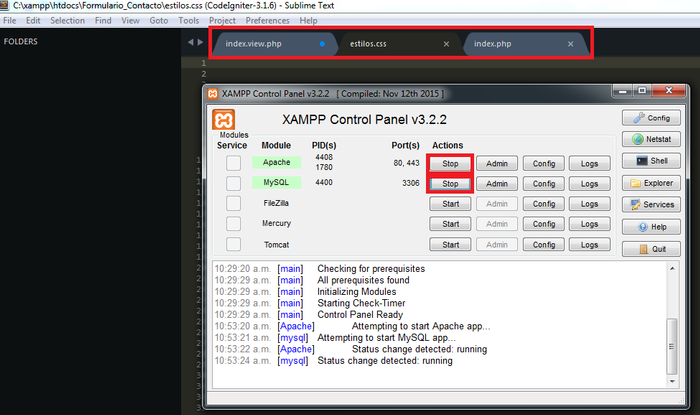This screenshot has height=415, width=700.
Task: Toggle the FileZilla service checkbox
Action: [x=233, y=203]
